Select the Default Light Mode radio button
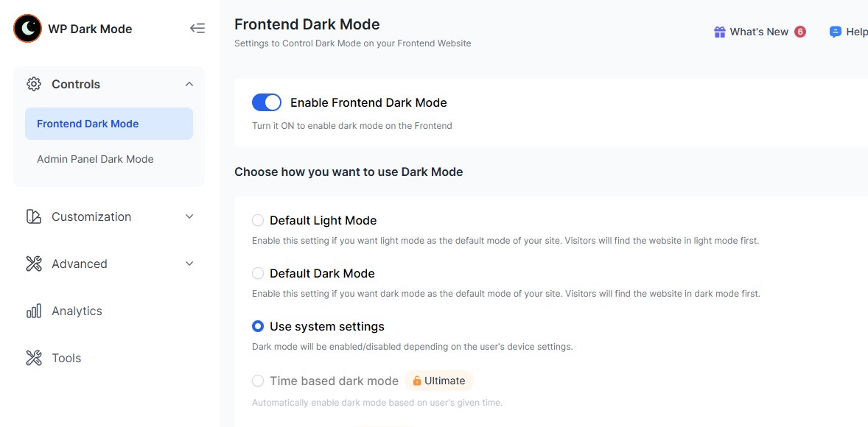 258,220
